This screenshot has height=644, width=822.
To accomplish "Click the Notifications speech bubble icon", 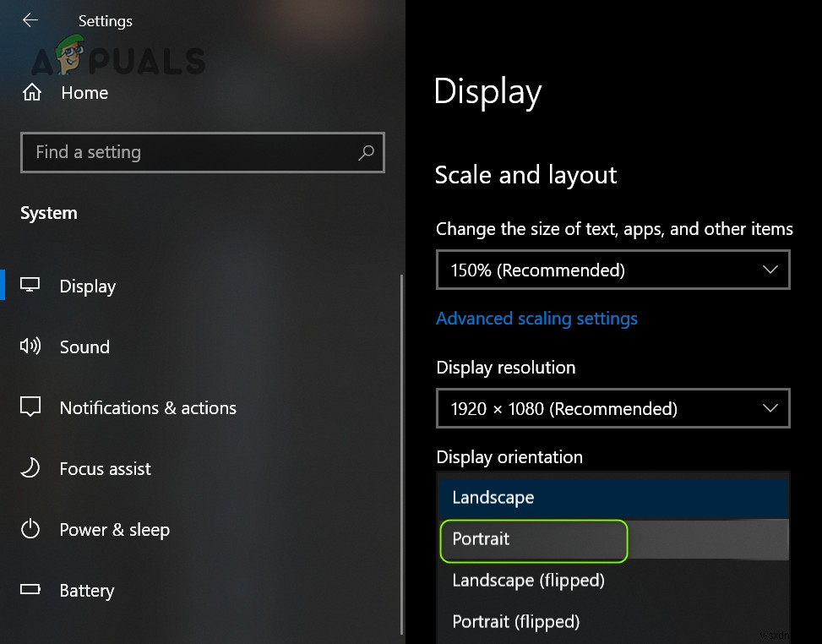I will coord(30,407).
